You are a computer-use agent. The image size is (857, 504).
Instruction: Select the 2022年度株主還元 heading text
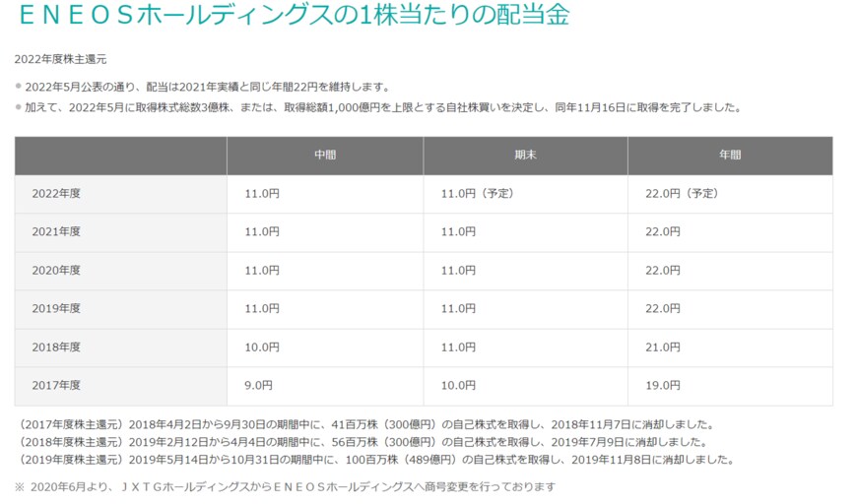60,59
